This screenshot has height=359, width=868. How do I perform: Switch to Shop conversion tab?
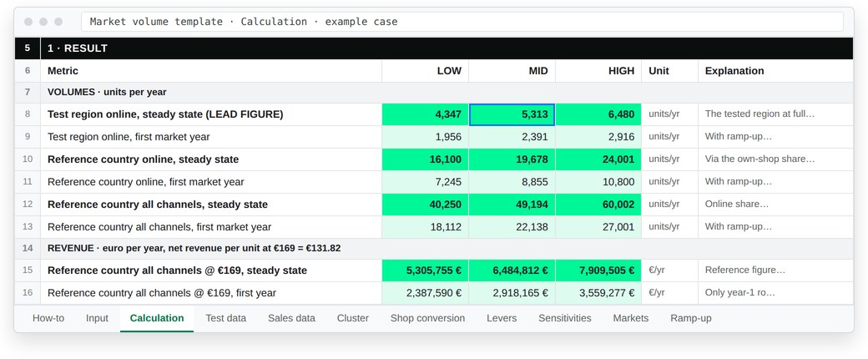(x=427, y=318)
